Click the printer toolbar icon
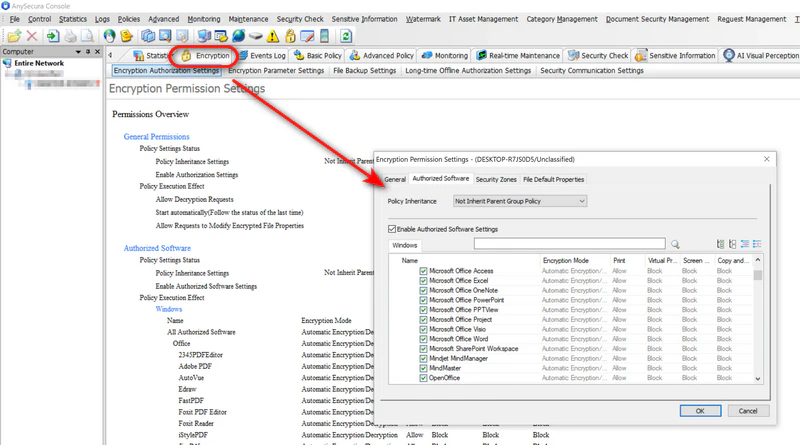Image resolution: width=800 pixels, height=445 pixels. [70, 36]
